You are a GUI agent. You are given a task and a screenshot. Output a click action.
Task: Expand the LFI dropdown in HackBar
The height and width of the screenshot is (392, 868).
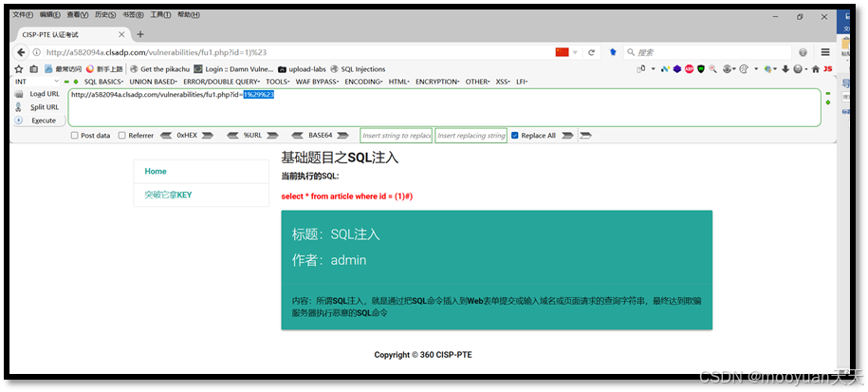coord(522,82)
